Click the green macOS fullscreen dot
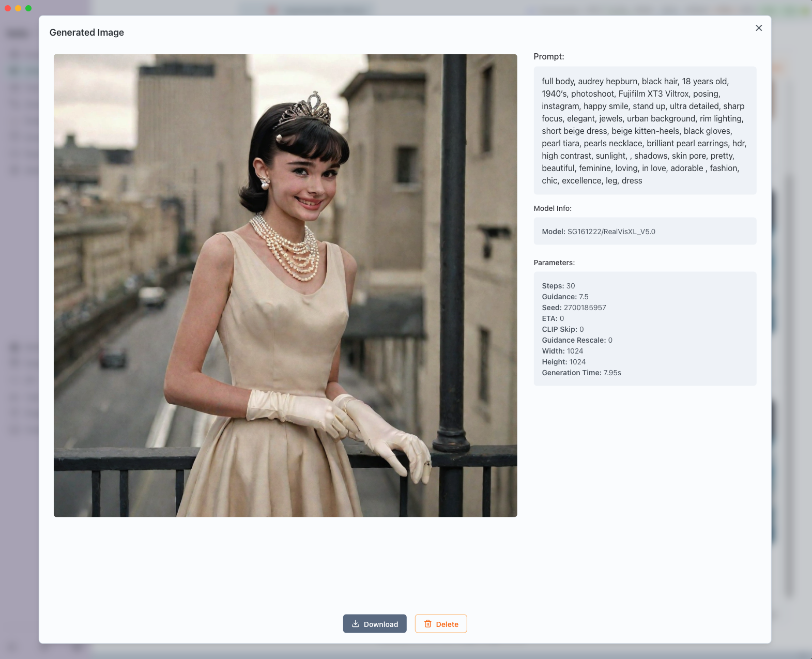The image size is (812, 659). (x=28, y=8)
